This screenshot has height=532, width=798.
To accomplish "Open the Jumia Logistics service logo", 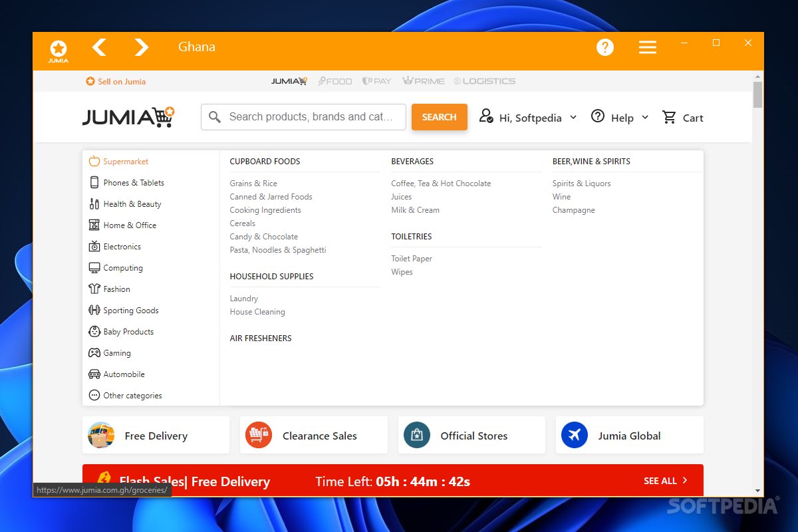I will 485,81.
